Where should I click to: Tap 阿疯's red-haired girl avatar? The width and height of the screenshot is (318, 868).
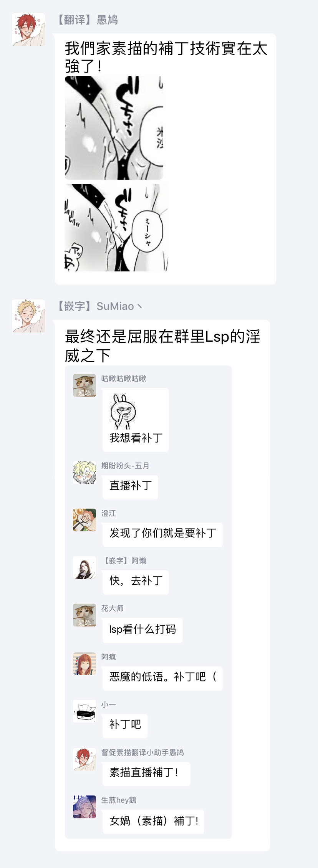[x=84, y=663]
